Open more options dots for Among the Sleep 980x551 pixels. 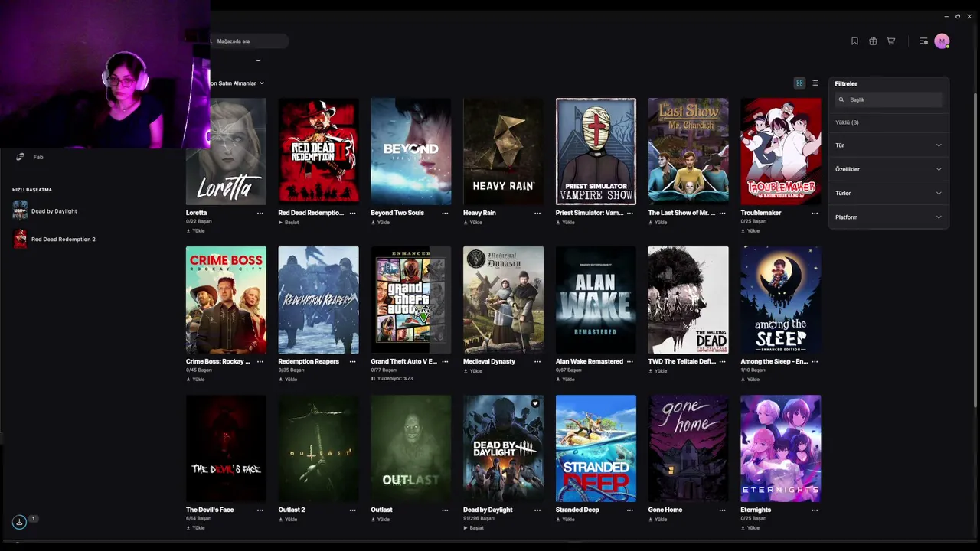815,361
